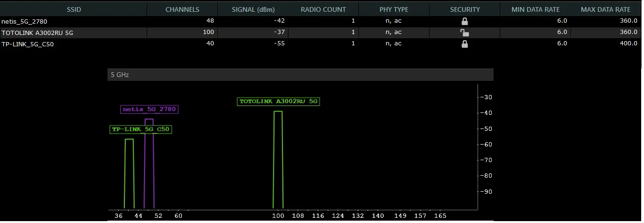Click the SECURITY column header

(x=465, y=9)
